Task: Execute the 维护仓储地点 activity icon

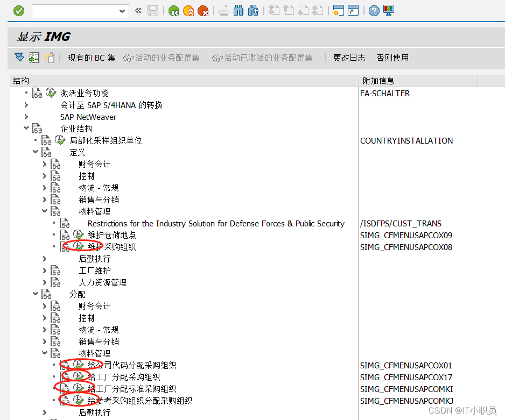Action: pyautogui.click(x=78, y=235)
